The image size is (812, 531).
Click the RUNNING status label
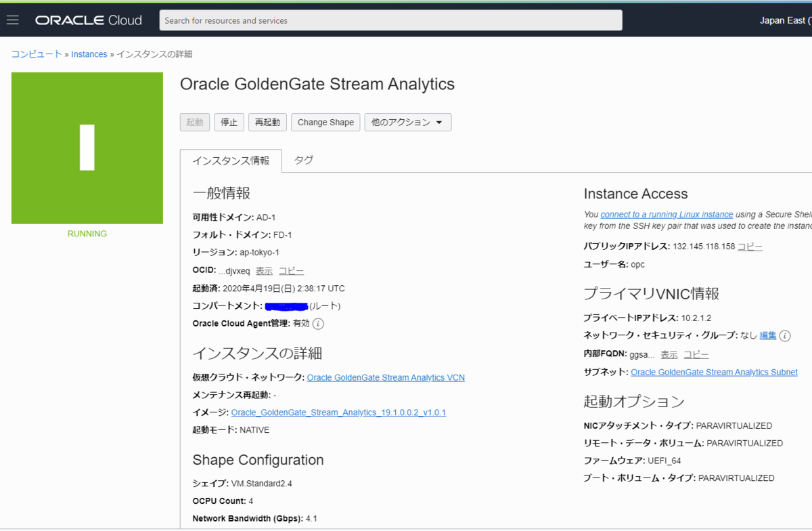click(x=87, y=234)
